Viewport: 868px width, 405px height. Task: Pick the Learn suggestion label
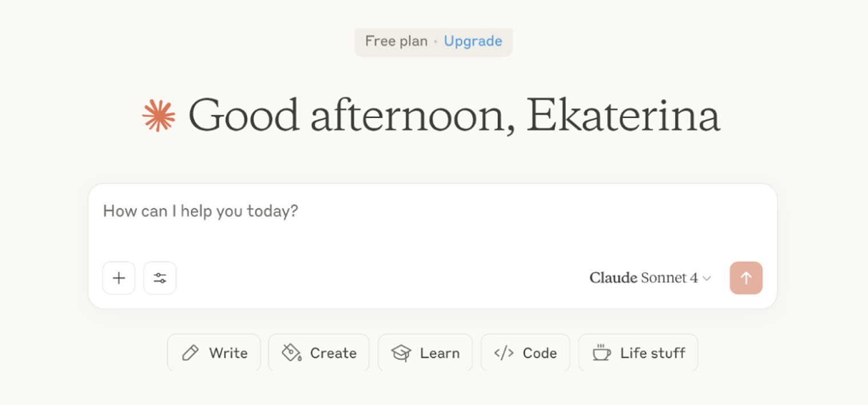[440, 353]
